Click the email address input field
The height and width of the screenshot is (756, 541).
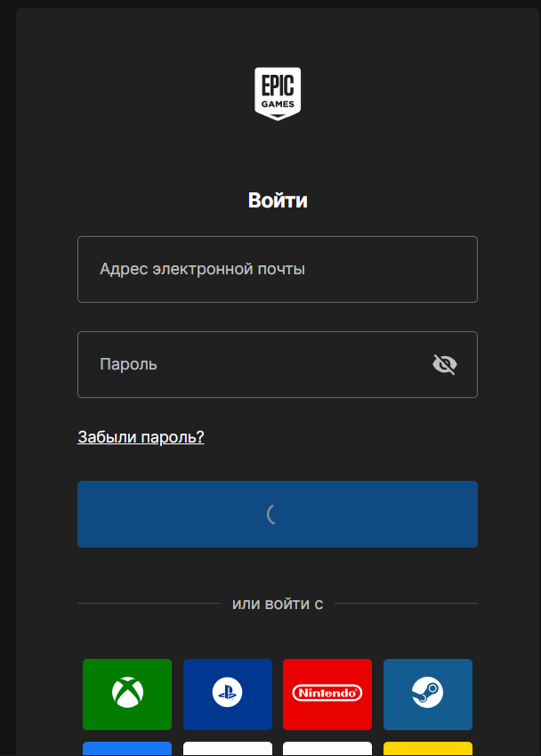pos(277,269)
